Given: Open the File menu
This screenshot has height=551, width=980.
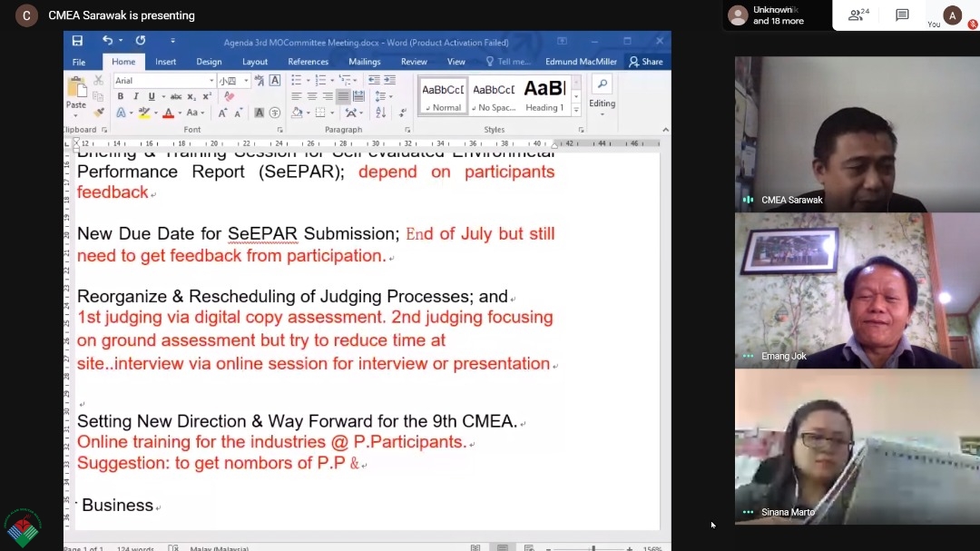Looking at the screenshot, I should point(79,62).
